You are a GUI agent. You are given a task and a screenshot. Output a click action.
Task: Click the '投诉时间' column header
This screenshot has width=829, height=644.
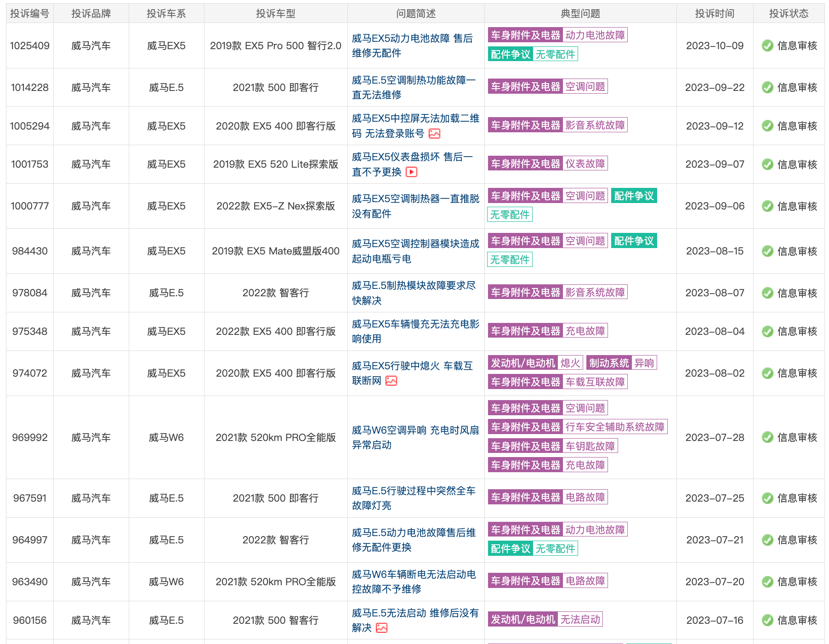coord(715,14)
